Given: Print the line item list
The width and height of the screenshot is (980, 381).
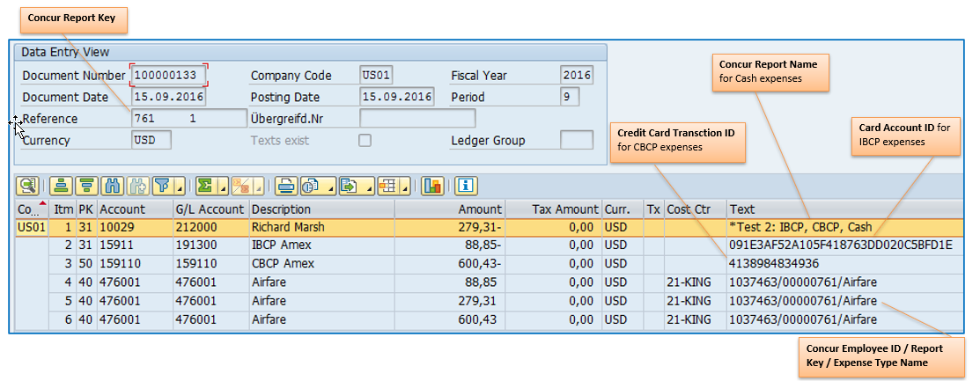Looking at the screenshot, I should (285, 186).
